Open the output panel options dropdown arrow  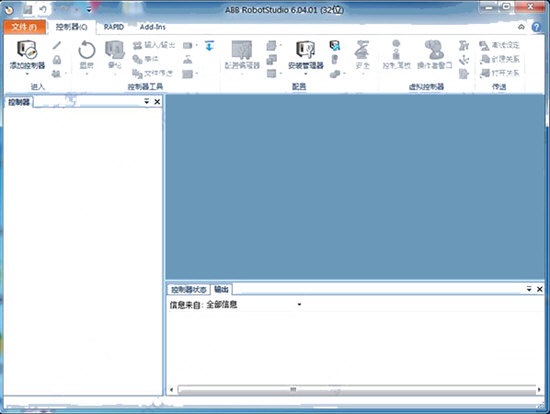point(529,289)
